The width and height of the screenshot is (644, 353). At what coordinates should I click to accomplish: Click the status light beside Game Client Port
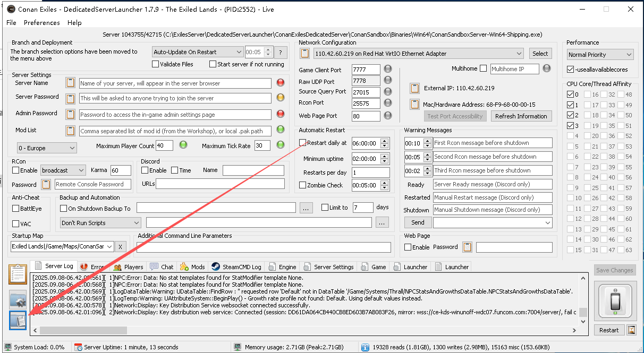388,69
